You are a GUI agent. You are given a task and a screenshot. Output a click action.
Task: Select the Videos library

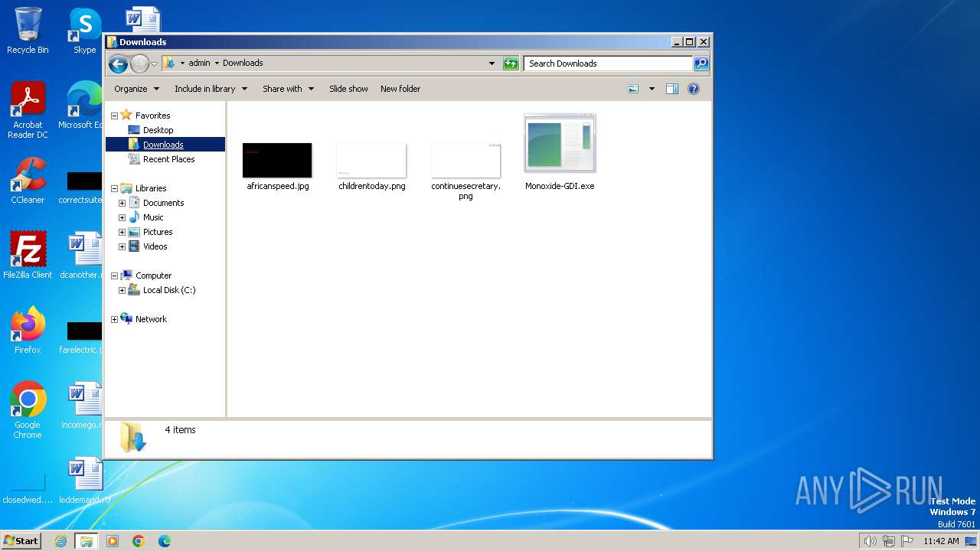155,246
